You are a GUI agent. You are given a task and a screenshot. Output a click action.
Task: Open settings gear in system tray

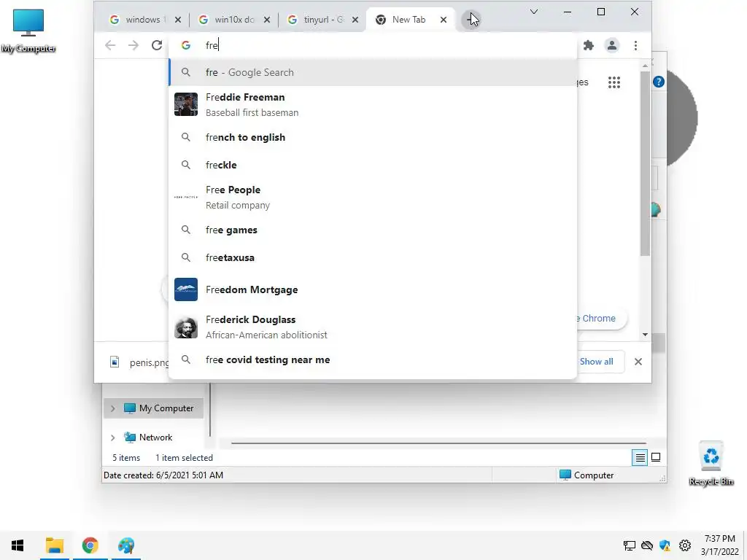click(685, 545)
